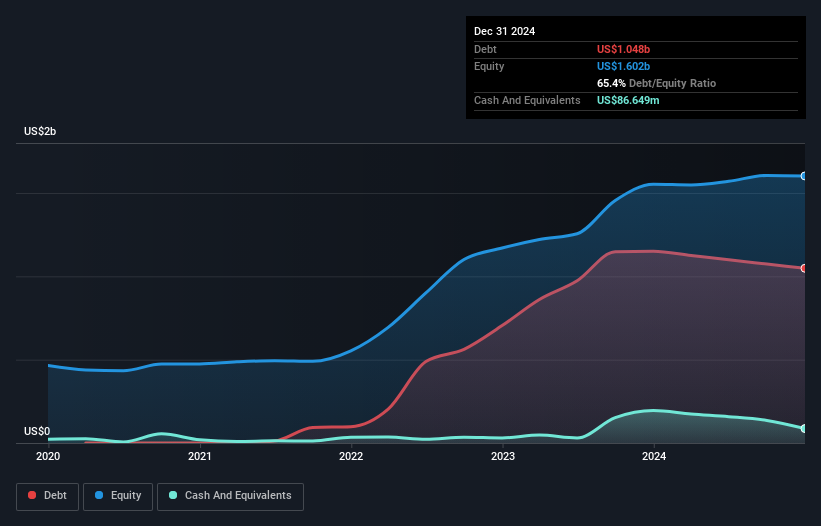The height and width of the screenshot is (526, 821).
Task: Click the teal Cash endpoint marker
Action: coord(804,429)
